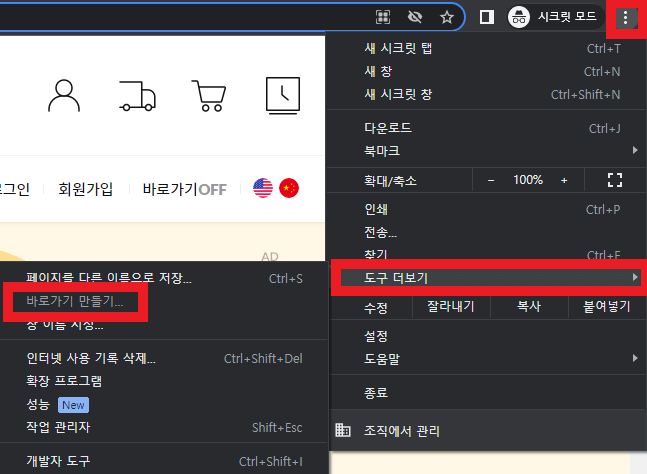Click the QR grid icon in address bar
The width and height of the screenshot is (647, 474).
(383, 17)
